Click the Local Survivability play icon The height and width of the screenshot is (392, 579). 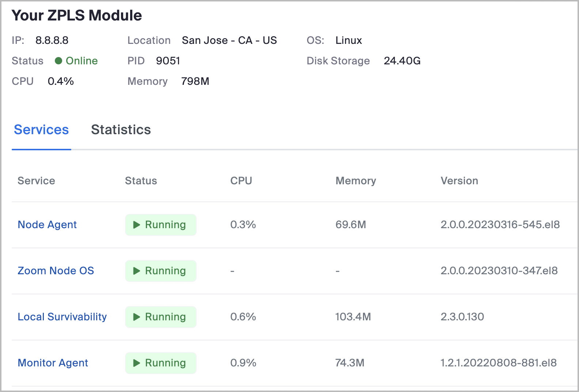[137, 317]
